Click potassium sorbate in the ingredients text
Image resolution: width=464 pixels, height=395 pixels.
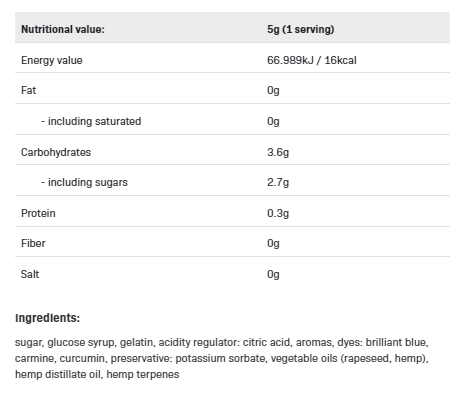[220, 358]
